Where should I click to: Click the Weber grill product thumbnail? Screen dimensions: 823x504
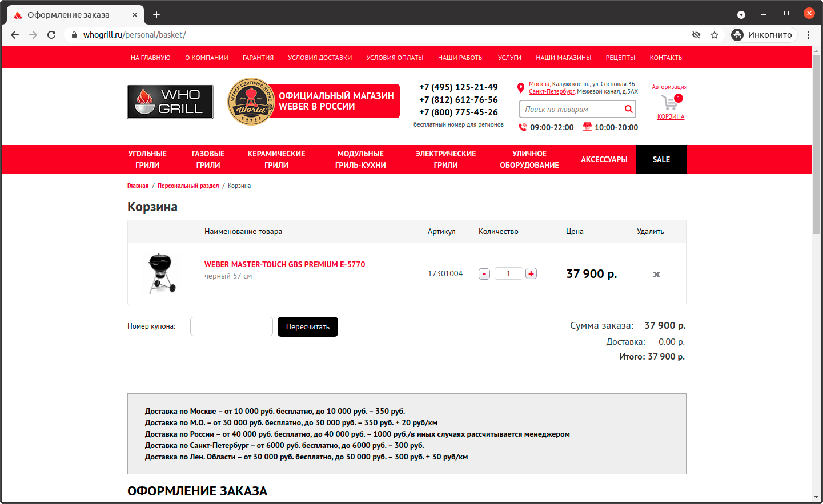(162, 273)
